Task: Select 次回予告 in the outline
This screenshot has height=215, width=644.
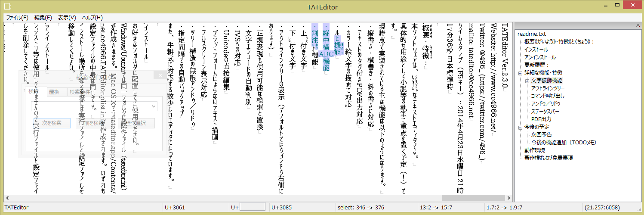Action: 541,135
